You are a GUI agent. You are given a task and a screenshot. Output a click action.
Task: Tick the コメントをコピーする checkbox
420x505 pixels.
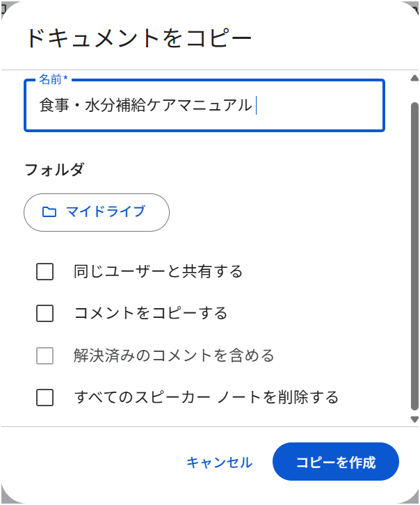click(45, 314)
